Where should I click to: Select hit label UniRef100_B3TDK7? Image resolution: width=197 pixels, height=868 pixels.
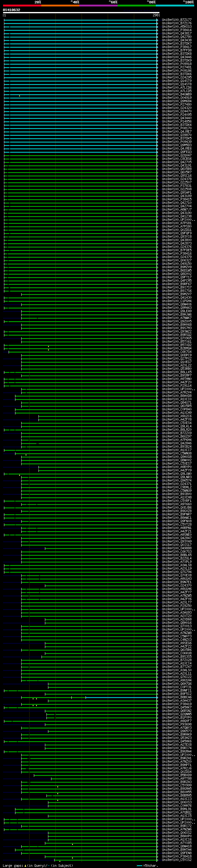(177, 43)
